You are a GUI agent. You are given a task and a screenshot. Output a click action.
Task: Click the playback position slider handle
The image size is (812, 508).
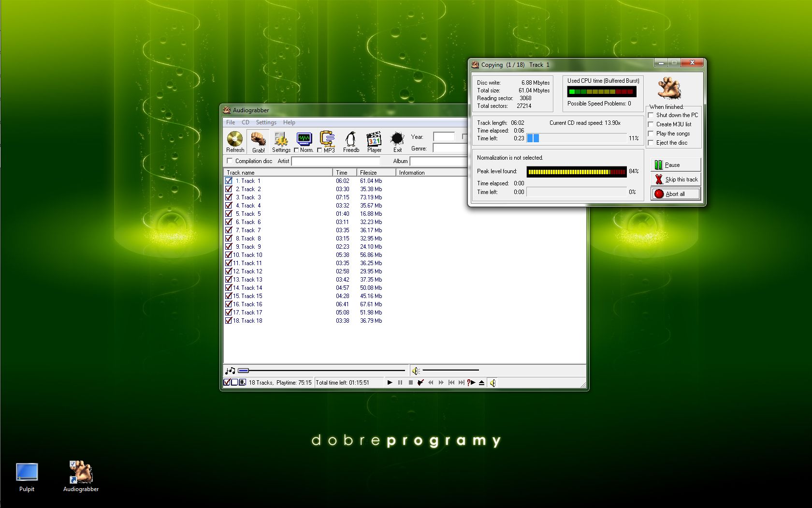coord(244,371)
